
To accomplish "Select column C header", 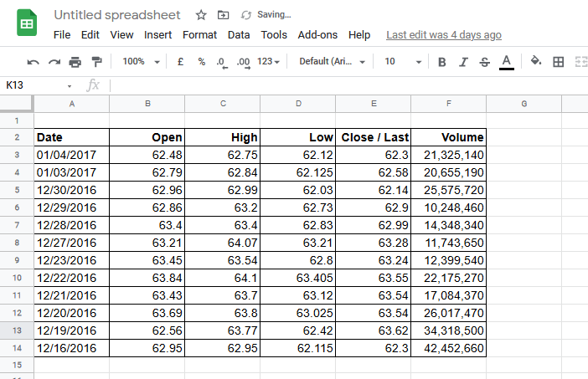I will (x=223, y=104).
